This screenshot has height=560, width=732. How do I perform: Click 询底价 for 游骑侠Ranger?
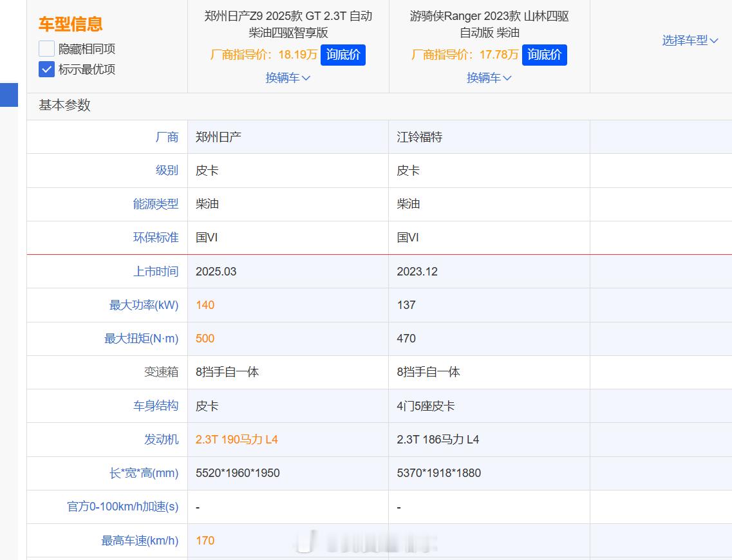click(x=544, y=55)
